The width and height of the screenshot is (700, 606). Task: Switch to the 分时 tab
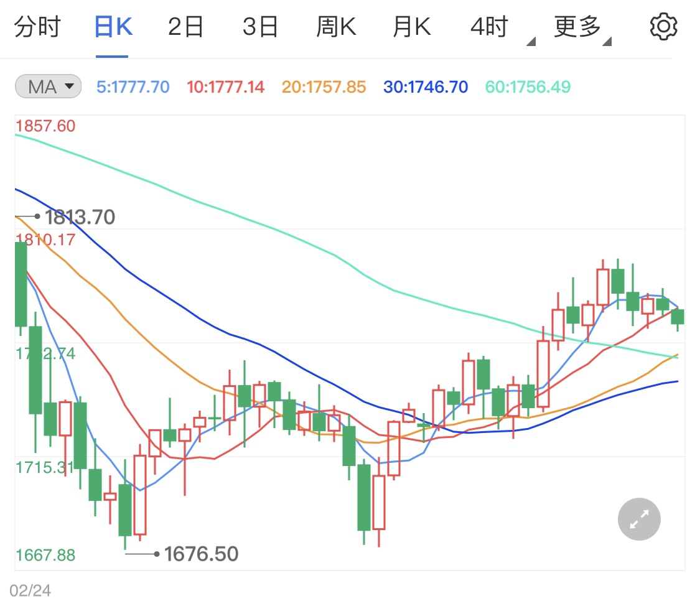point(37,27)
